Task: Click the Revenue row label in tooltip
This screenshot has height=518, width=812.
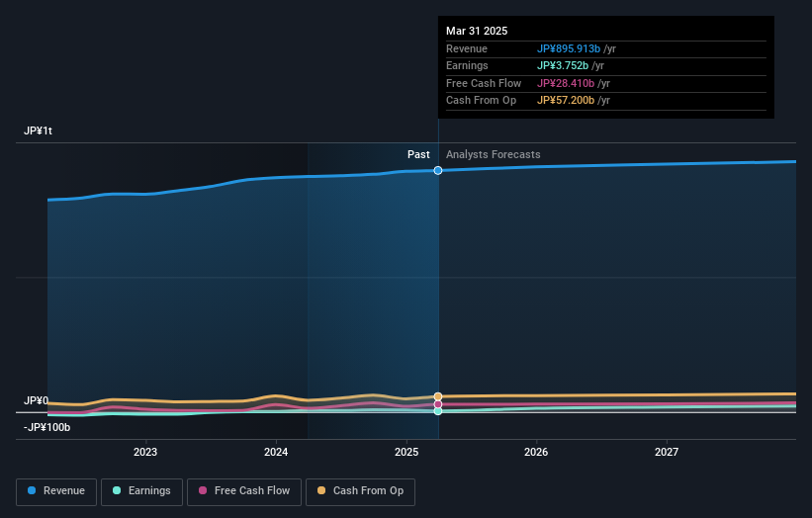Action: [467, 48]
